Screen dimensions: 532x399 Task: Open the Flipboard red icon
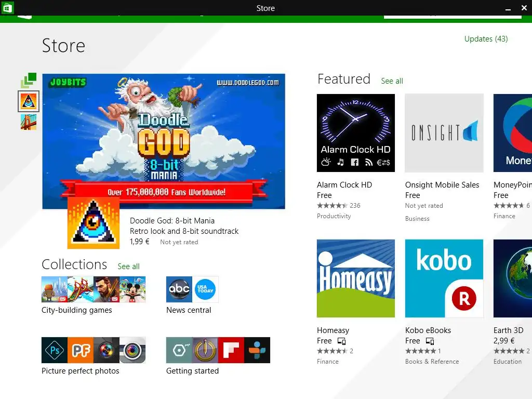[231, 350]
